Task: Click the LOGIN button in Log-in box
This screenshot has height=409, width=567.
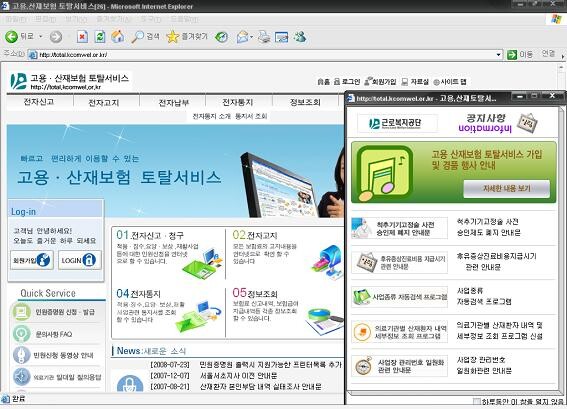Action: [x=80, y=260]
